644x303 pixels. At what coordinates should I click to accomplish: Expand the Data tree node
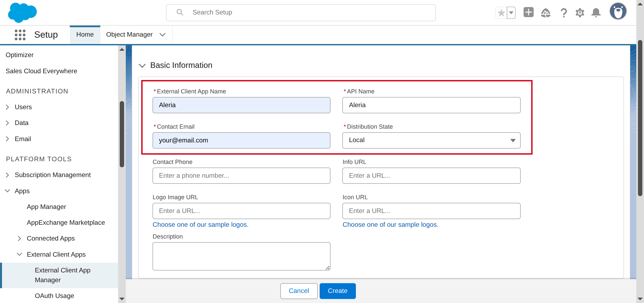[x=7, y=123]
